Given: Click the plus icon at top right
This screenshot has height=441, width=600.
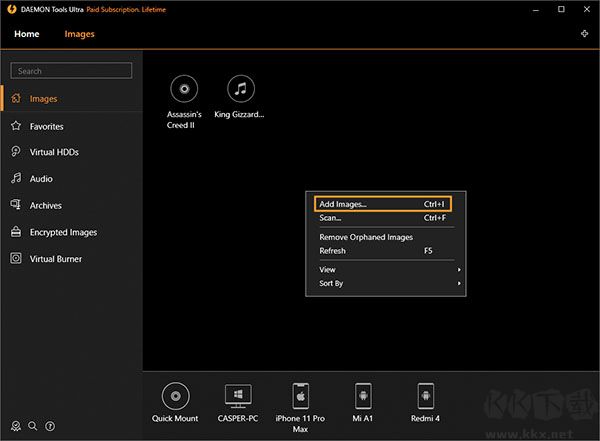Looking at the screenshot, I should pos(584,34).
